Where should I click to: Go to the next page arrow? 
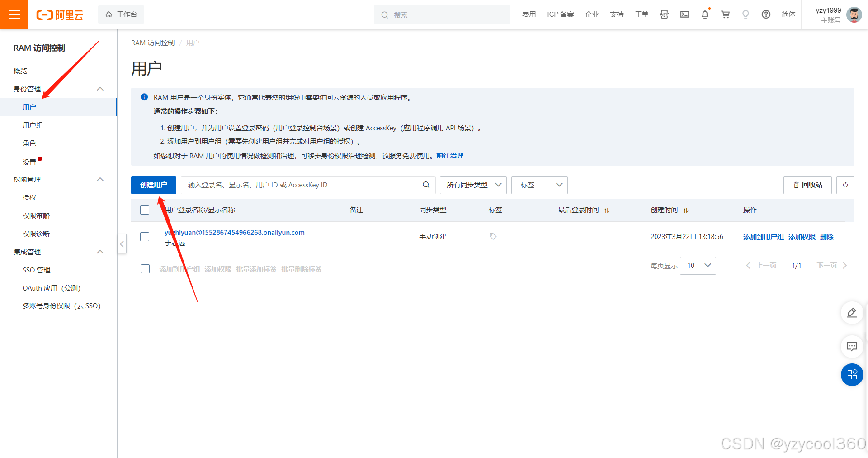[x=844, y=265]
